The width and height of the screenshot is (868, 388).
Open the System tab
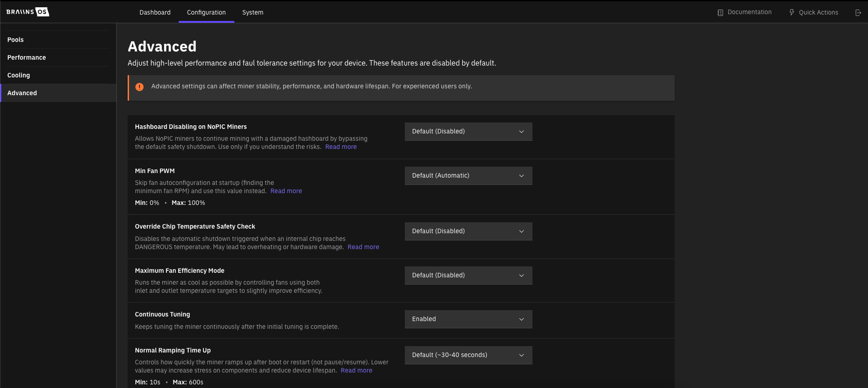253,12
